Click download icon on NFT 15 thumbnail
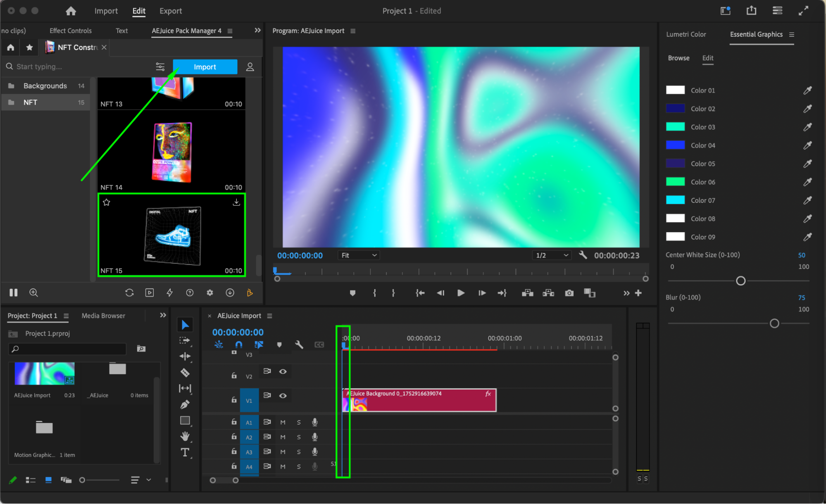Screen dimensions: 826x504 click(236, 202)
